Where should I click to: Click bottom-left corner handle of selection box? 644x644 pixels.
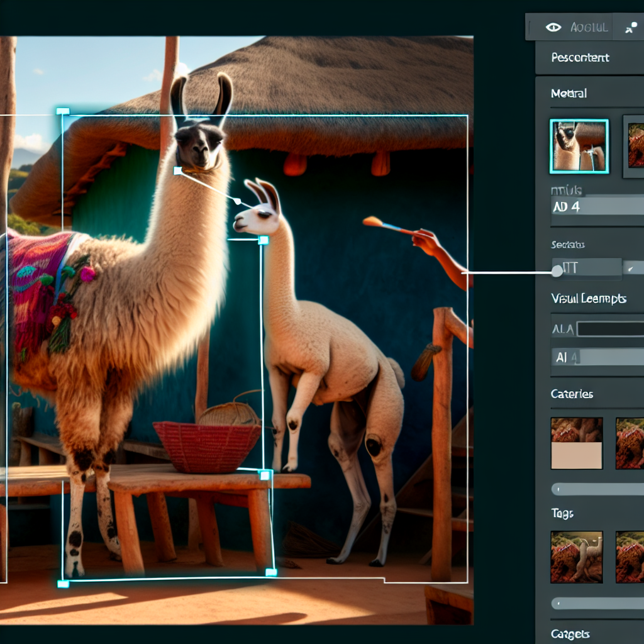[x=62, y=584]
